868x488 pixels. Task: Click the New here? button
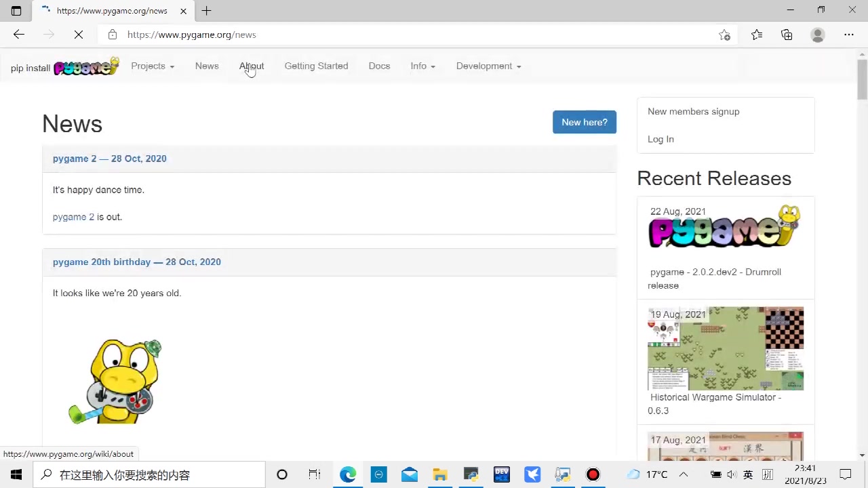585,122
